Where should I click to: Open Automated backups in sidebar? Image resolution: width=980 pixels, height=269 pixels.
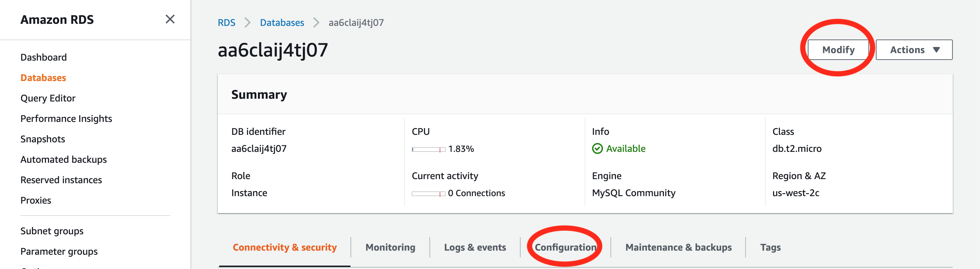[64, 159]
